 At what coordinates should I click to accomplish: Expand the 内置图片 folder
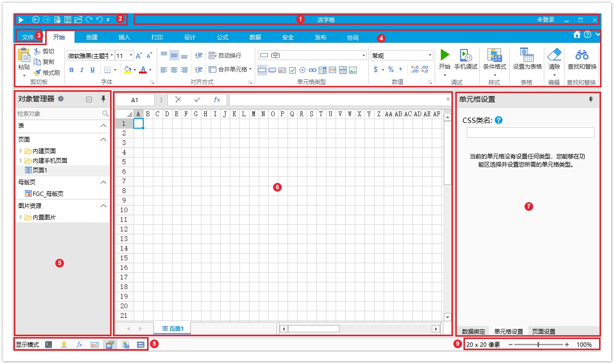21,217
